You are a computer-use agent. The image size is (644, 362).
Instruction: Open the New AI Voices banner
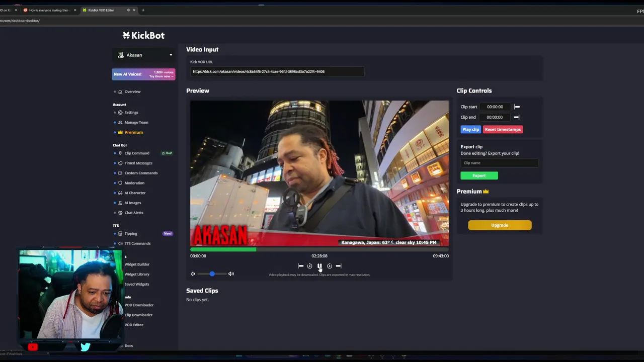143,74
